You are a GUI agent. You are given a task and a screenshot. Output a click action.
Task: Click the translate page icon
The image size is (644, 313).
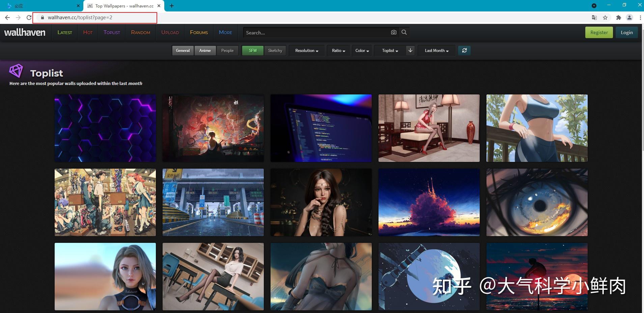click(594, 18)
